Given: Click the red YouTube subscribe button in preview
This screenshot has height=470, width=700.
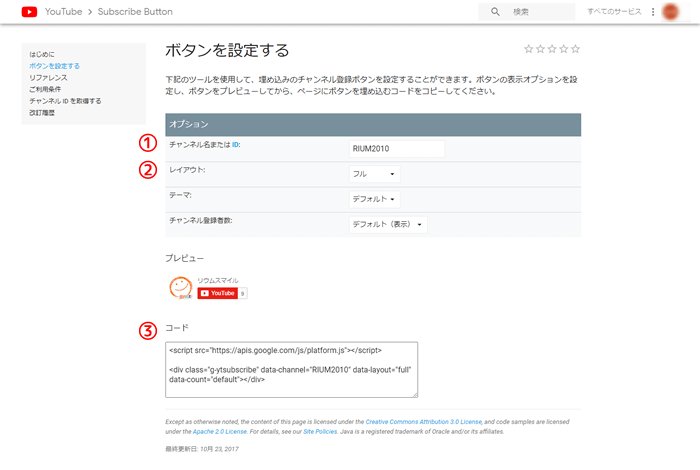Looking at the screenshot, I should [217, 293].
